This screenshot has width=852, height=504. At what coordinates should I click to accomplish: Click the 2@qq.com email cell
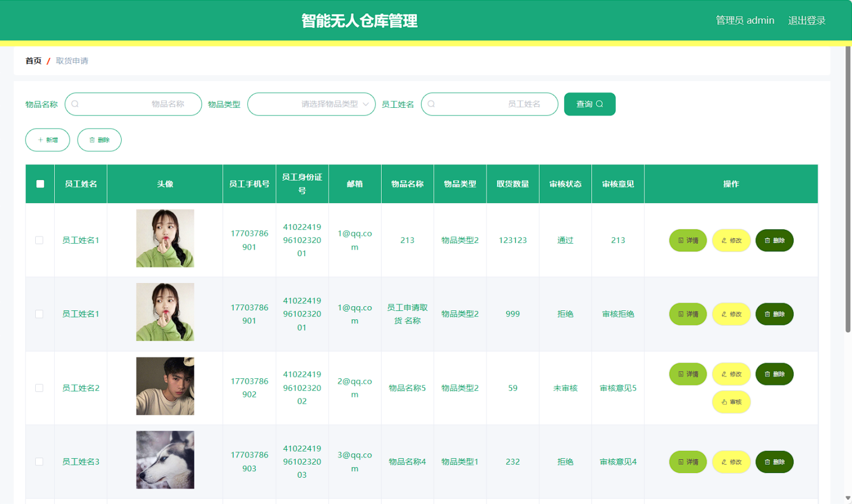pos(355,388)
